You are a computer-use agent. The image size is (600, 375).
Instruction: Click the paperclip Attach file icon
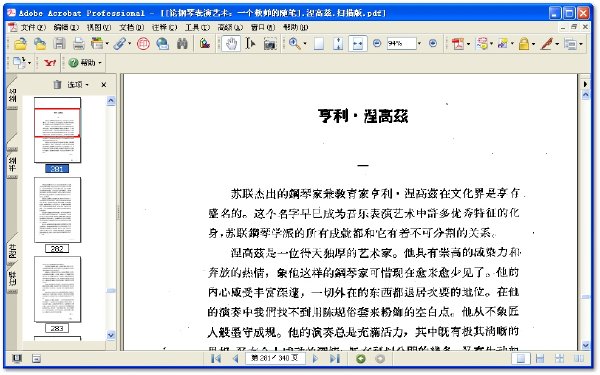120,44
